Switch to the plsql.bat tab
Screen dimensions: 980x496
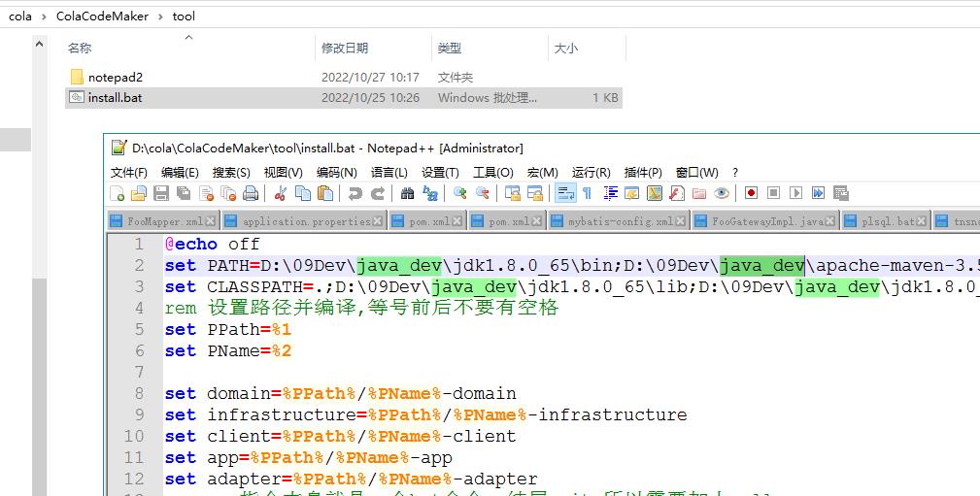[x=885, y=221]
